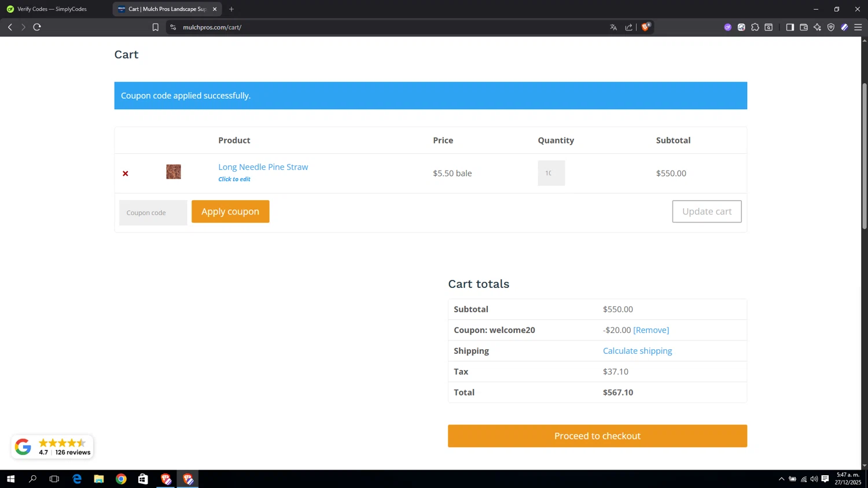The image size is (868, 488).
Task: Click the pine straw product thumbnail
Action: click(174, 172)
